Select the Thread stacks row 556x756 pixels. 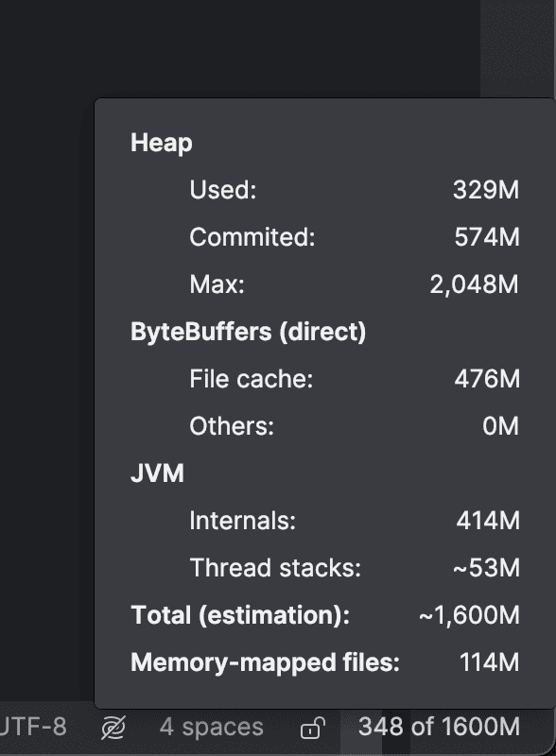355,568
